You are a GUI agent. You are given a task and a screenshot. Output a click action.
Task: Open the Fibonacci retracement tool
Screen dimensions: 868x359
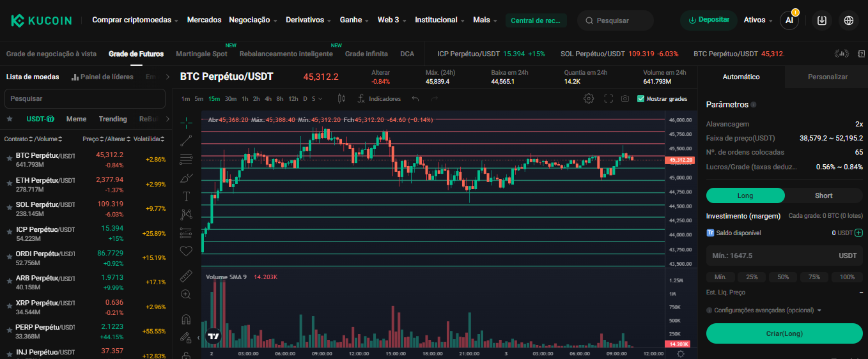click(186, 159)
